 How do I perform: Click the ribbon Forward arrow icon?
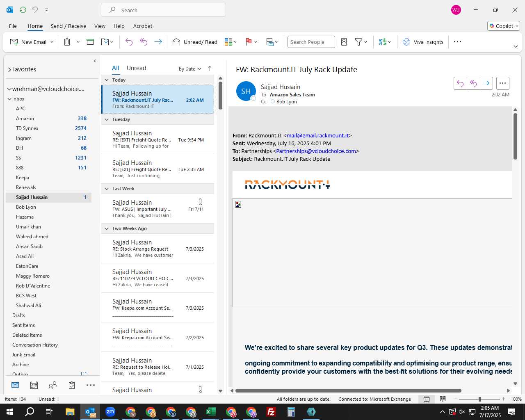tap(158, 42)
